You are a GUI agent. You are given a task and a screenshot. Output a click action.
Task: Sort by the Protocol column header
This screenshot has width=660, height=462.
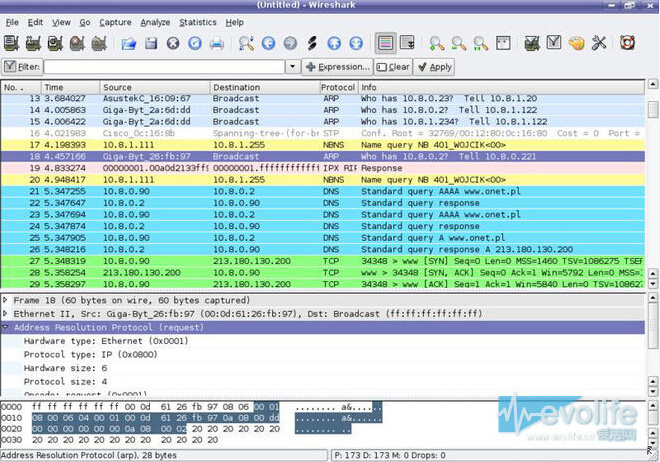(x=338, y=88)
